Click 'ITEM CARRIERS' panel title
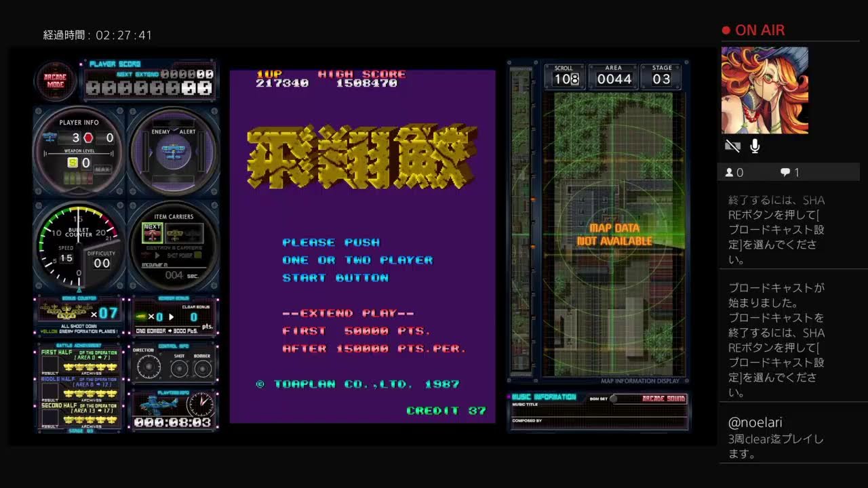This screenshot has height=488, width=868. tap(173, 217)
